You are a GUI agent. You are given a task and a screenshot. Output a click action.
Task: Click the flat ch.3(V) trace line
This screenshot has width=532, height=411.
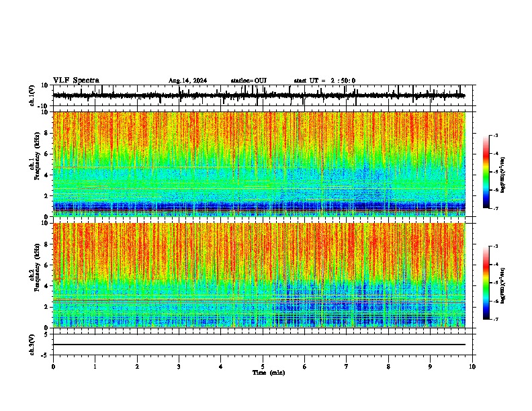coord(259,345)
